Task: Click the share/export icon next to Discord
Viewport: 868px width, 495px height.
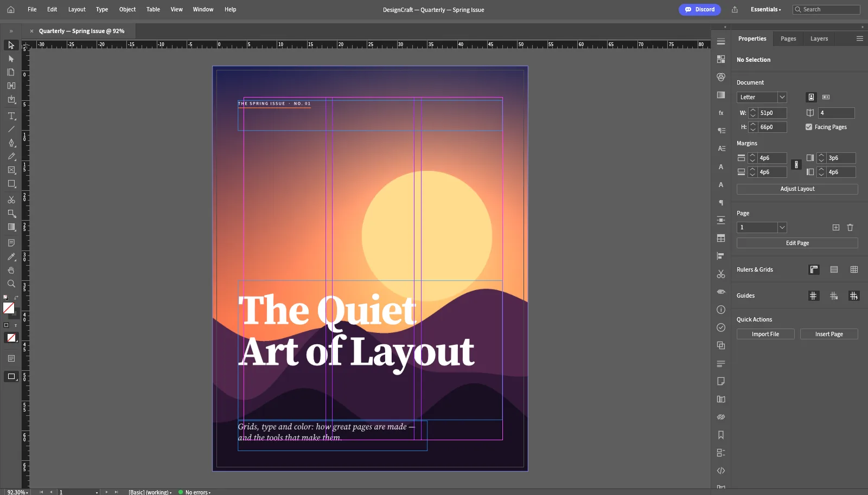Action: [735, 9]
